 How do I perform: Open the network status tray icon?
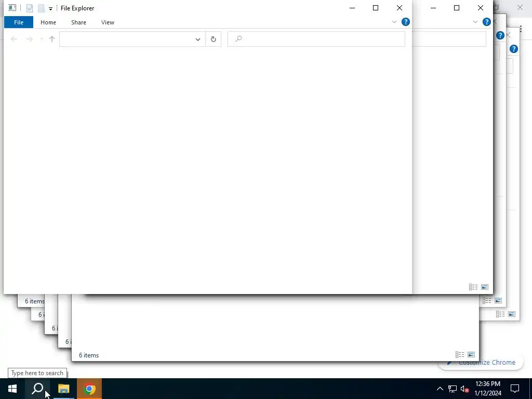point(453,389)
